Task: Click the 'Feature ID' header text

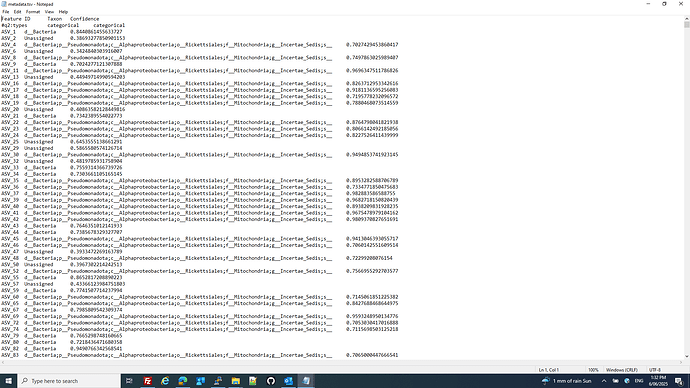Action: [16, 19]
